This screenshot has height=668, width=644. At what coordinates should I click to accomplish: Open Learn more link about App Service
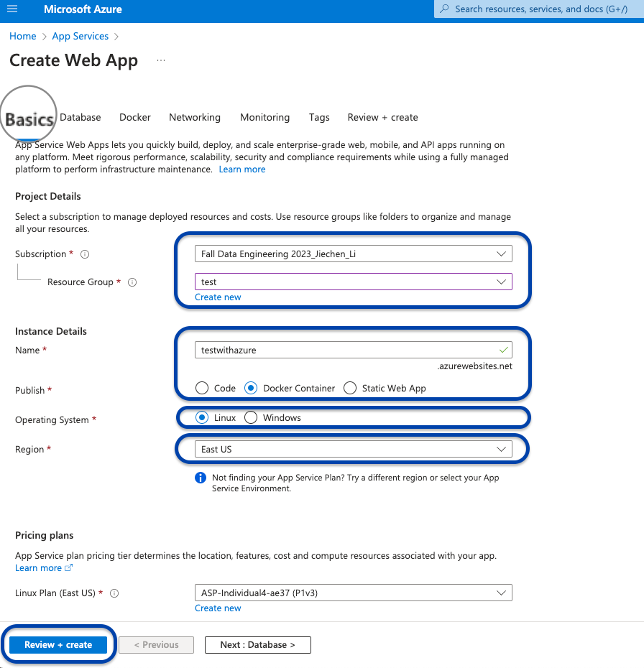[242, 169]
